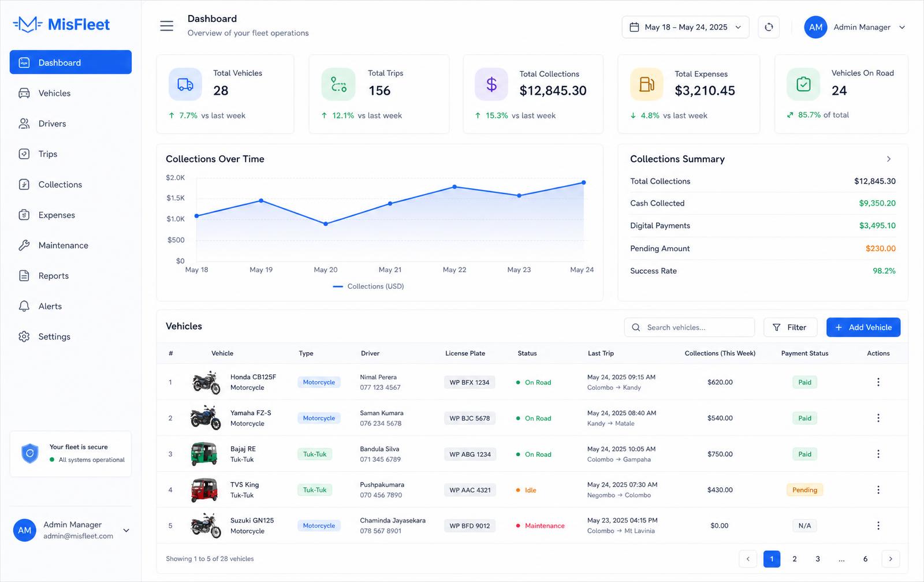The width and height of the screenshot is (924, 582).
Task: Expand the sidebar Admin Manager account chevron
Action: (126, 530)
